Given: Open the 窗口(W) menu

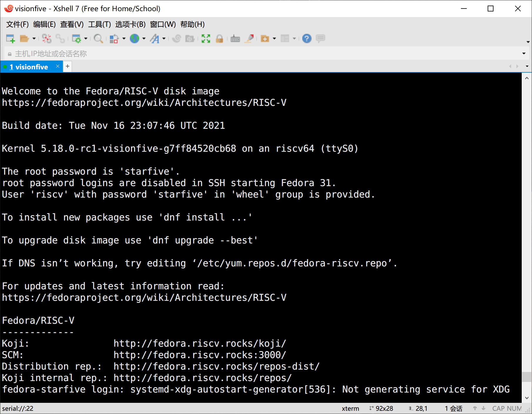Looking at the screenshot, I should (163, 24).
